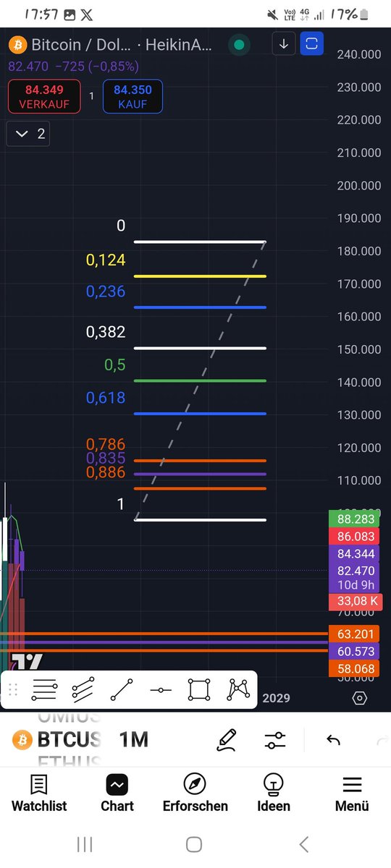
Task: Select the Fib level 1 label
Action: tap(121, 504)
